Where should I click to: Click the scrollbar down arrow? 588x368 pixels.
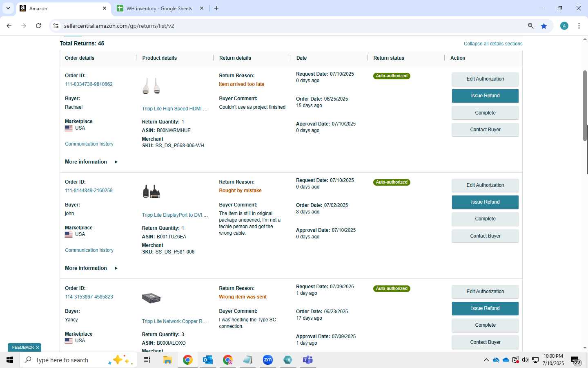coord(585,348)
